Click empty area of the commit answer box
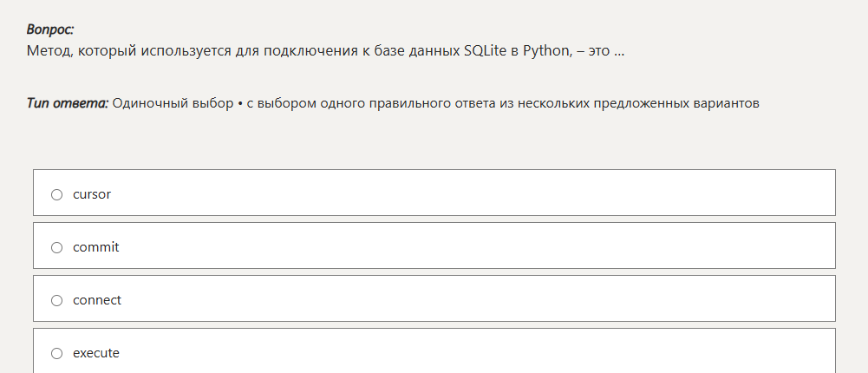Image resolution: width=868 pixels, height=373 pixels. tap(477, 247)
